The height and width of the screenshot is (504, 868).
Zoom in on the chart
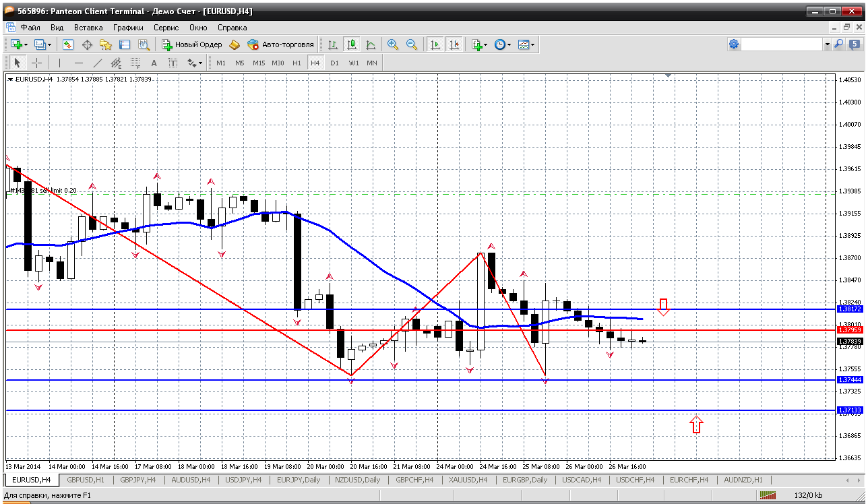(393, 44)
